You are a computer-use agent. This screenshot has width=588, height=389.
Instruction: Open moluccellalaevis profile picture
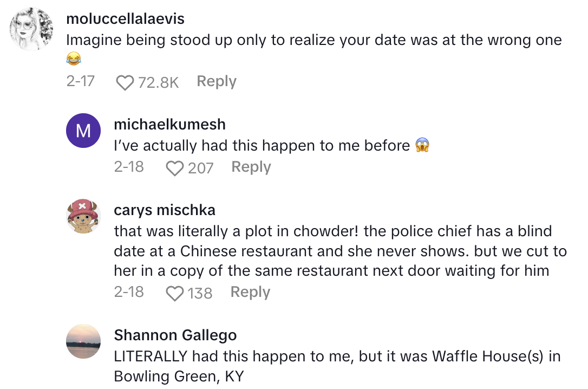coord(32,29)
